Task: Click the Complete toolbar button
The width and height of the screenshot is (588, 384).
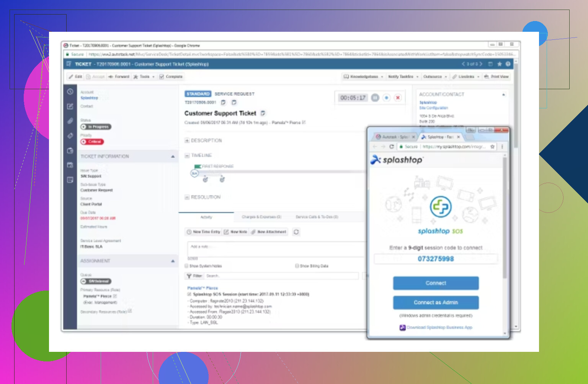Action: click(171, 77)
